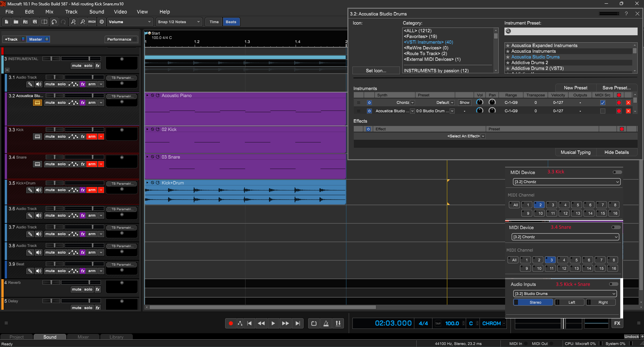The width and height of the screenshot is (644, 347).
Task: Toggle power button for Chordz synth
Action: click(x=369, y=102)
